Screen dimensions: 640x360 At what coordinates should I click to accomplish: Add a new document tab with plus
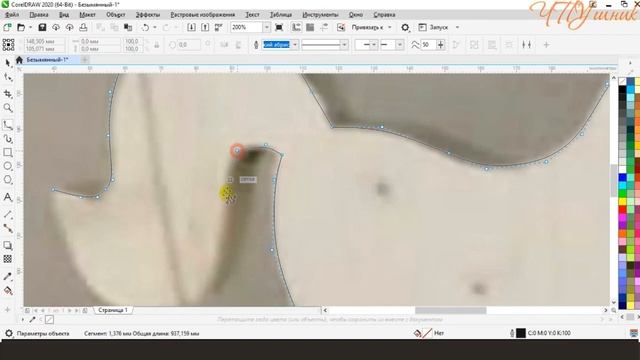(85, 60)
